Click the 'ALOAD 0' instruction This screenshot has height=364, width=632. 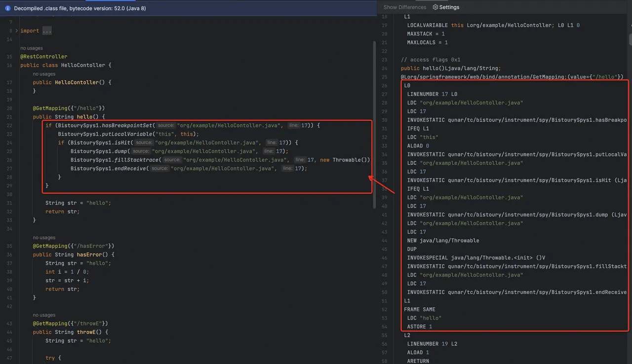click(418, 146)
